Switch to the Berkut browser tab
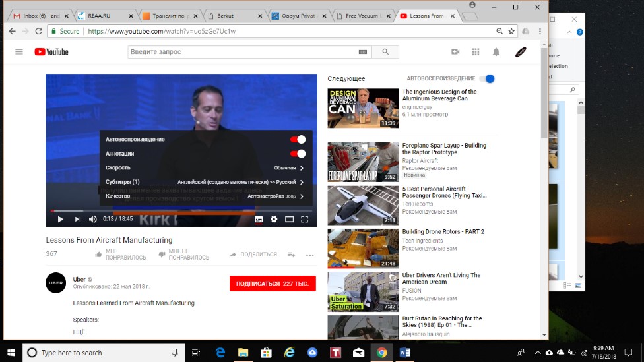This screenshot has height=362, width=644. click(x=238, y=16)
